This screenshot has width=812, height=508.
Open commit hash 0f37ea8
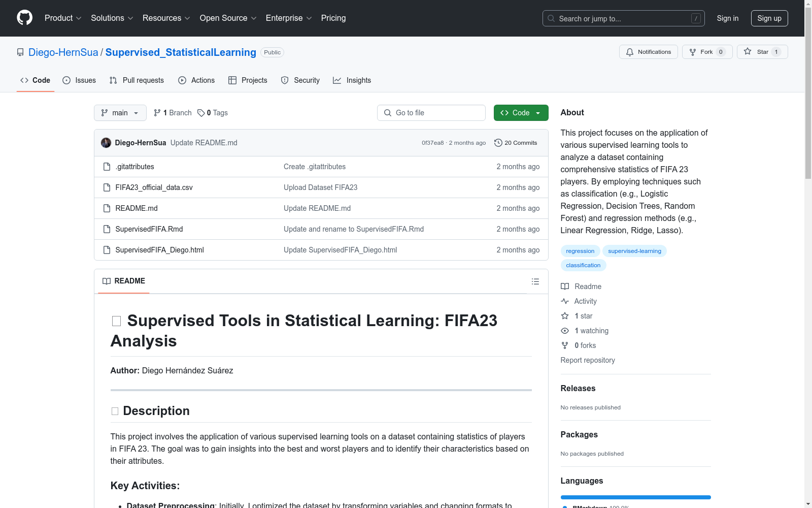click(432, 143)
